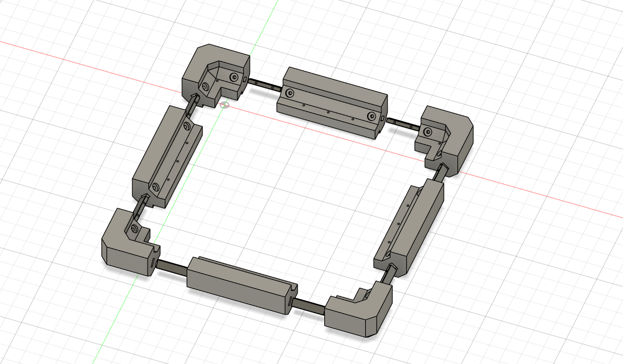Click the screw head on the lower-left corner bracket
This screenshot has width=623, height=364.
tap(134, 228)
